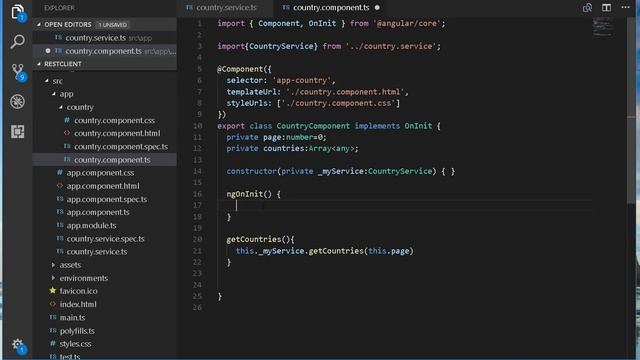Open the Extensions view icon
640x360 pixels.
tap(18, 131)
